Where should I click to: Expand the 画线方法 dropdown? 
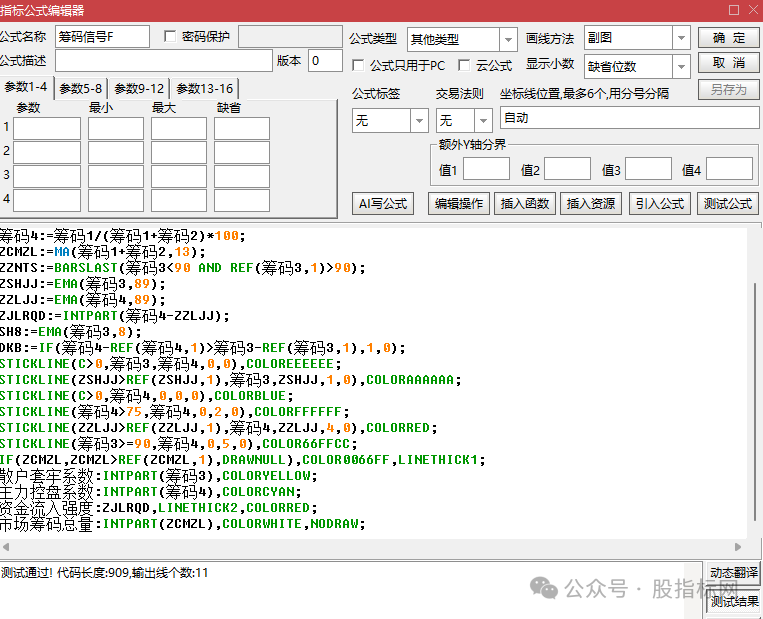[x=681, y=38]
